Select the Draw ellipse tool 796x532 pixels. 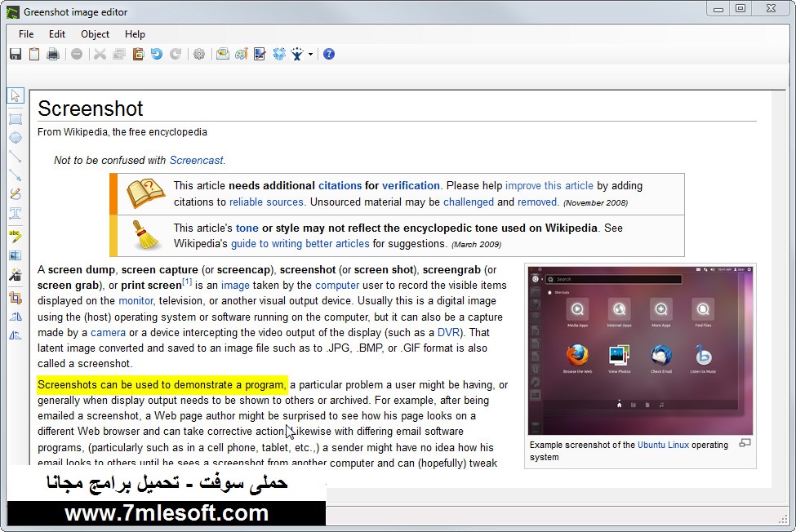click(16, 137)
